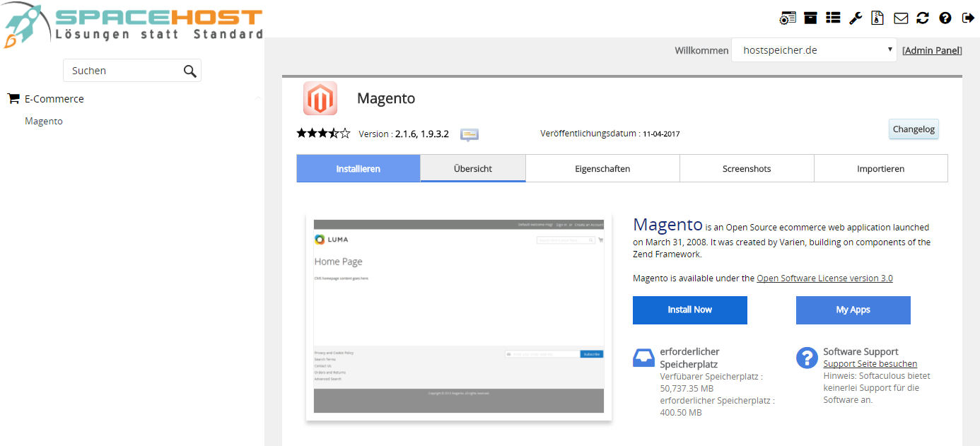This screenshot has width=980, height=446.
Task: Click the erforderlicher Speicherplatz heading
Action: (689, 358)
